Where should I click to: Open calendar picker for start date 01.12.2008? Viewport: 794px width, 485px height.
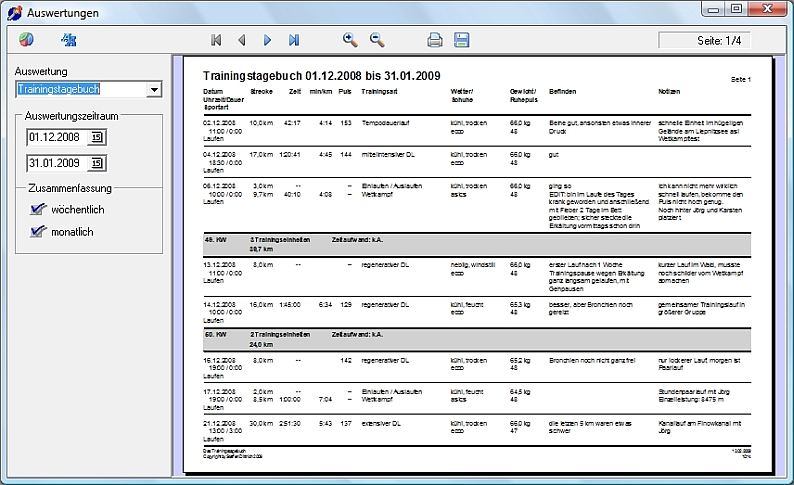(x=97, y=137)
